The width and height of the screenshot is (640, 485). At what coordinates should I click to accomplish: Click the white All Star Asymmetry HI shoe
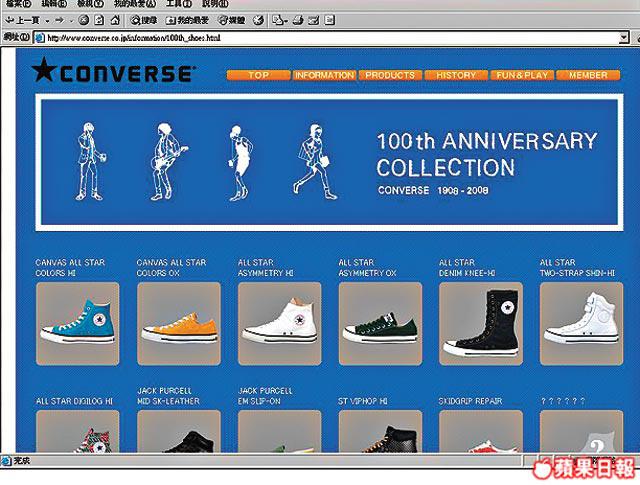[x=280, y=323]
